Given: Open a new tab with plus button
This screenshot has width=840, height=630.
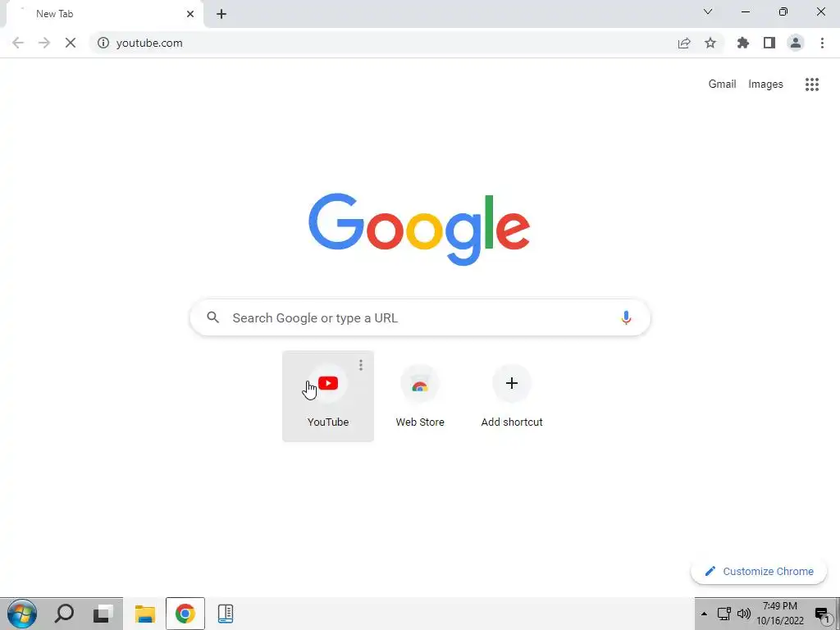Looking at the screenshot, I should click(221, 14).
